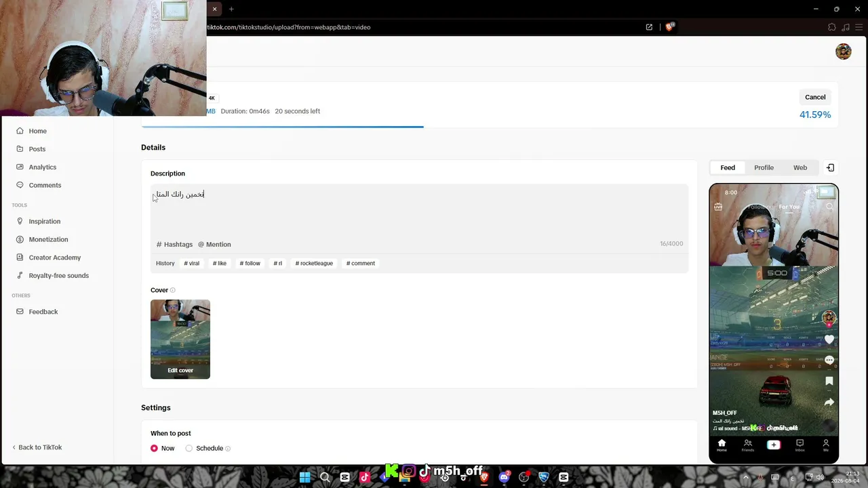The image size is (868, 488).
Task: Open Windows taskbar search
Action: (x=325, y=477)
